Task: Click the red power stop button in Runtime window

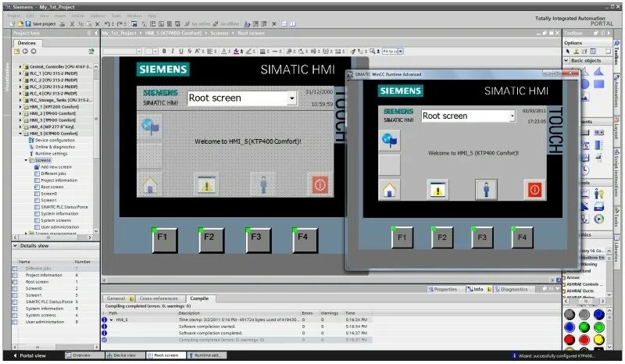Action: coord(534,190)
